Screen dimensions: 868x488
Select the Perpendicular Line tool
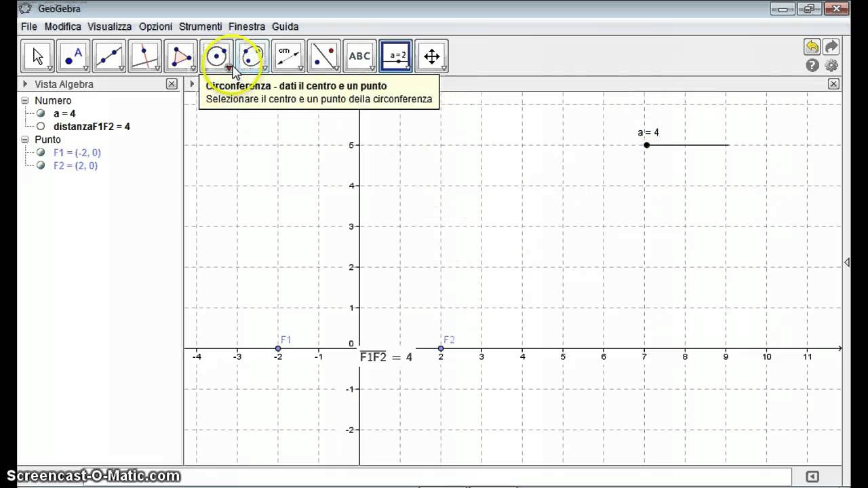[x=144, y=56]
